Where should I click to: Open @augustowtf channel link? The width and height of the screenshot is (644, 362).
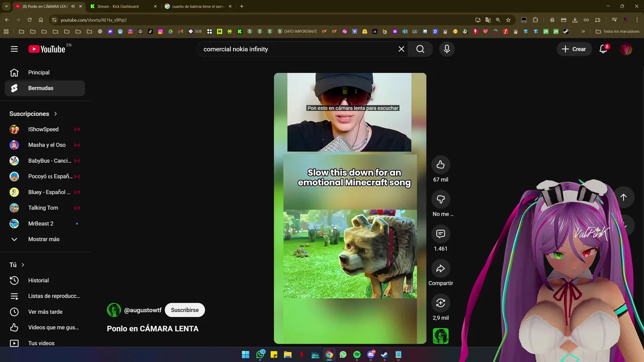(x=143, y=310)
